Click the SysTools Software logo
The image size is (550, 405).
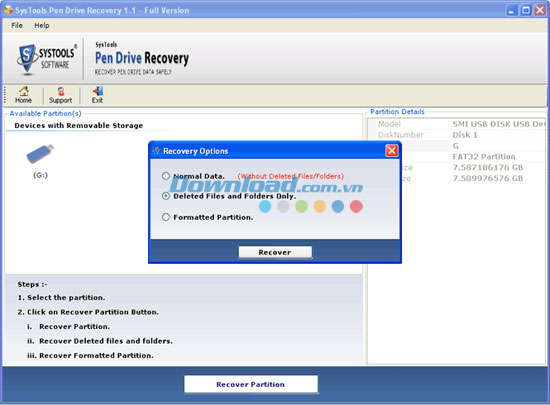(47, 59)
